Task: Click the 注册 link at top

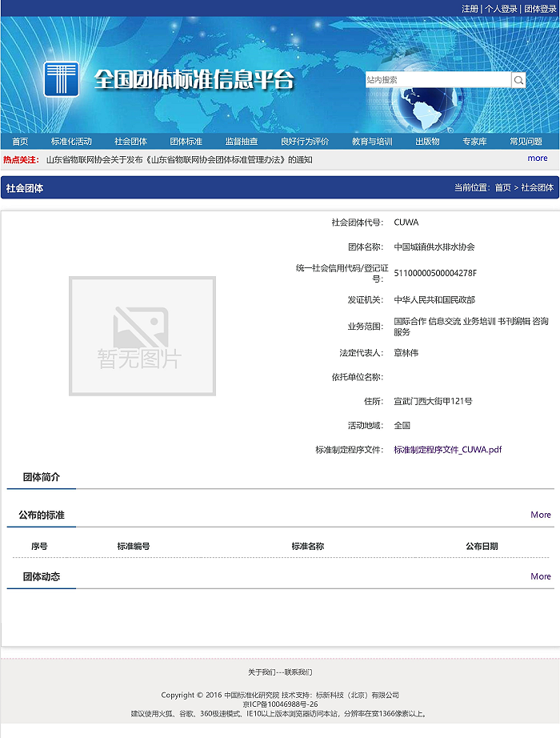Action: tap(470, 8)
